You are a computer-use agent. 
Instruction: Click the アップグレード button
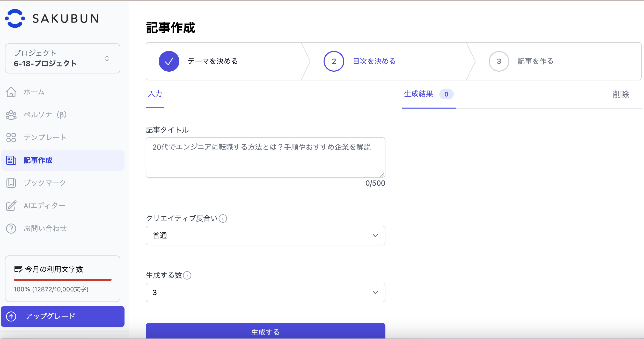point(62,316)
